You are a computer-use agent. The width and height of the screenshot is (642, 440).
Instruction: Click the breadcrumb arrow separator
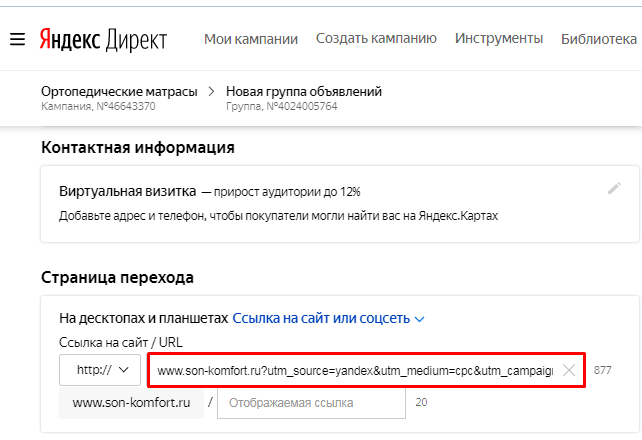point(211,92)
